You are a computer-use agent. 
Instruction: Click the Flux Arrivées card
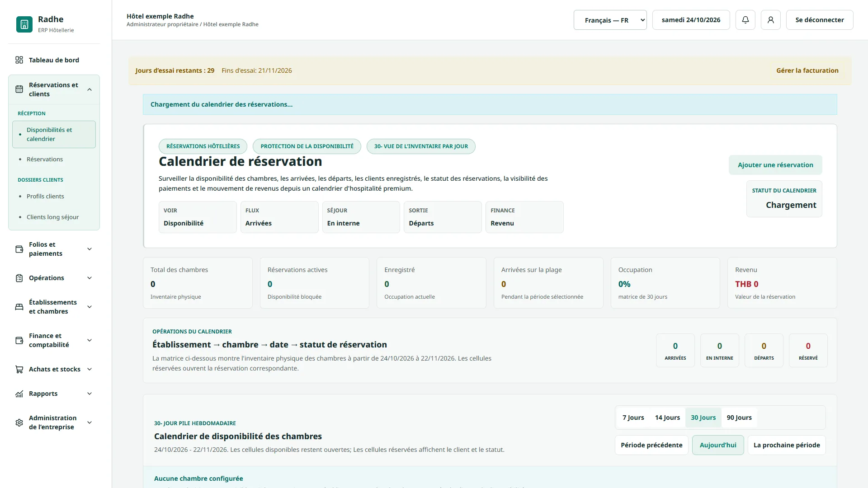click(x=279, y=217)
